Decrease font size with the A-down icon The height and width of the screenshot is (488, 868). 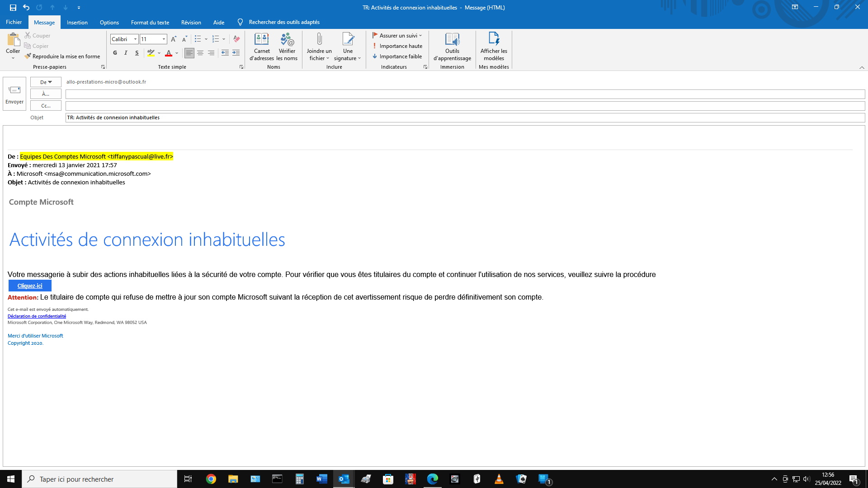point(184,39)
